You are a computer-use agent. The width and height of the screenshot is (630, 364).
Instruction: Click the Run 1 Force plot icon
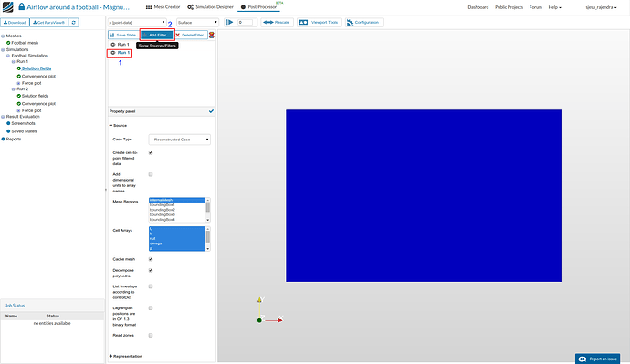click(x=18, y=83)
